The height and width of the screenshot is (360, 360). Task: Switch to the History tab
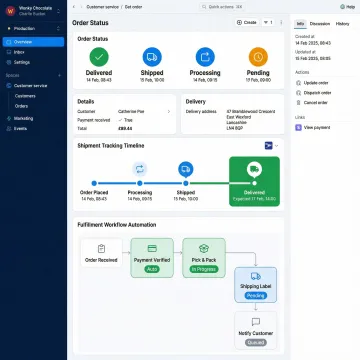pyautogui.click(x=342, y=24)
